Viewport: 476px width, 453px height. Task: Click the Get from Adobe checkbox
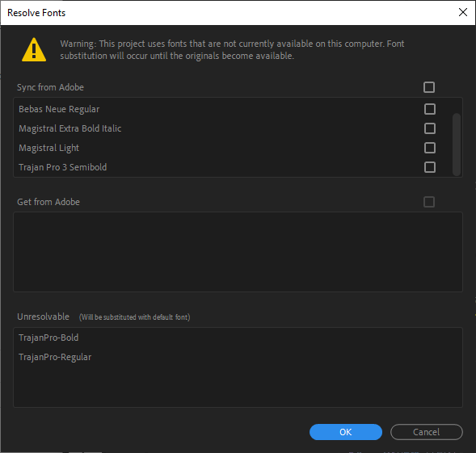click(x=429, y=202)
